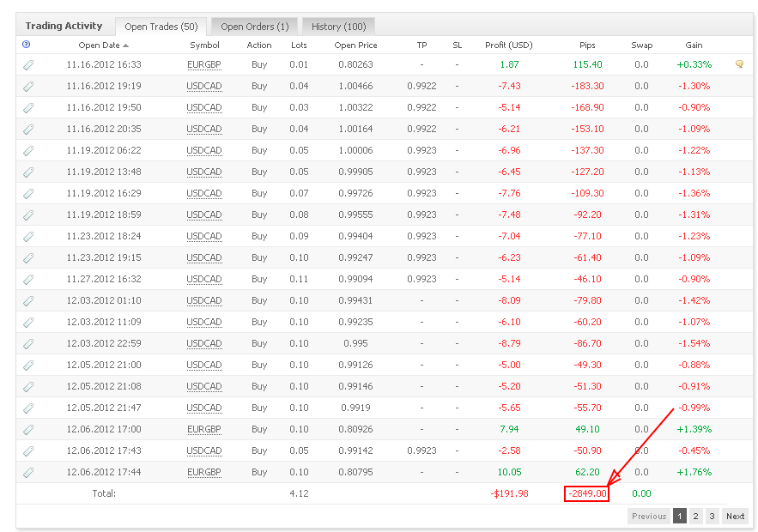Screen dimensions: 758x532
Task: Sort table by SL column header
Action: click(x=457, y=45)
